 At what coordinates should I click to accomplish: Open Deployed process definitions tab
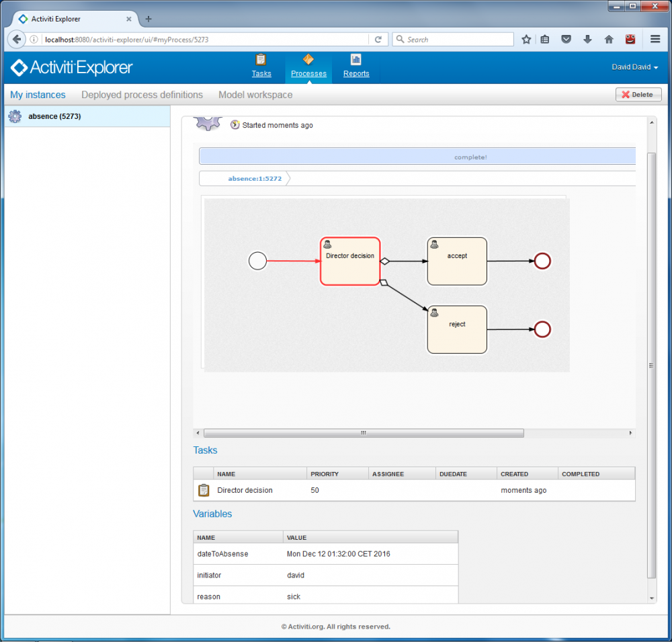click(x=142, y=95)
